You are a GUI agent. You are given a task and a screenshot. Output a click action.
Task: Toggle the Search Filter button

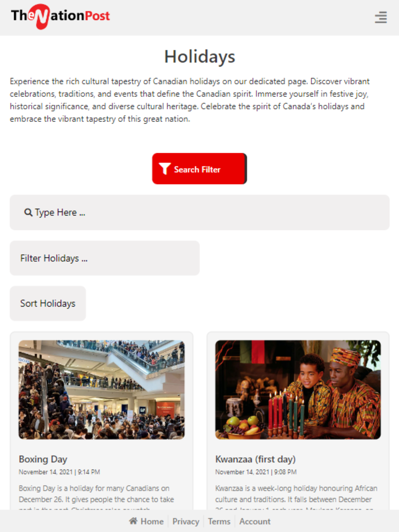coord(199,169)
